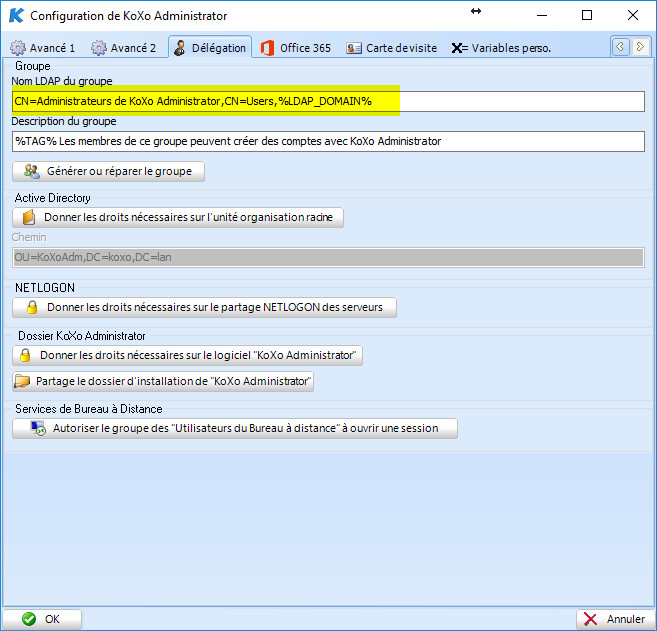Screen dimensions: 657x631
Task: Click the green checkmark icon on OK
Action: [x=29, y=619]
